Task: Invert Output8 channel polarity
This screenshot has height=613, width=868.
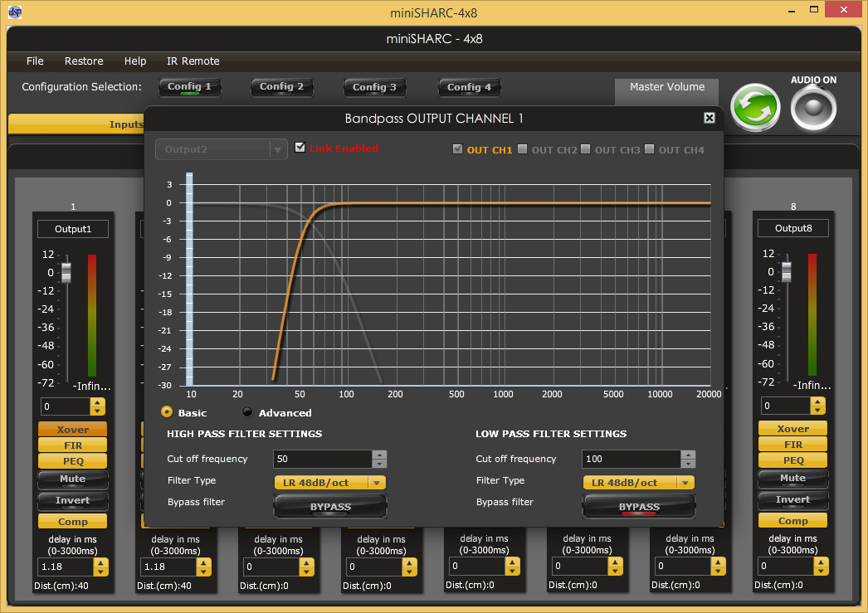Action: click(792, 499)
